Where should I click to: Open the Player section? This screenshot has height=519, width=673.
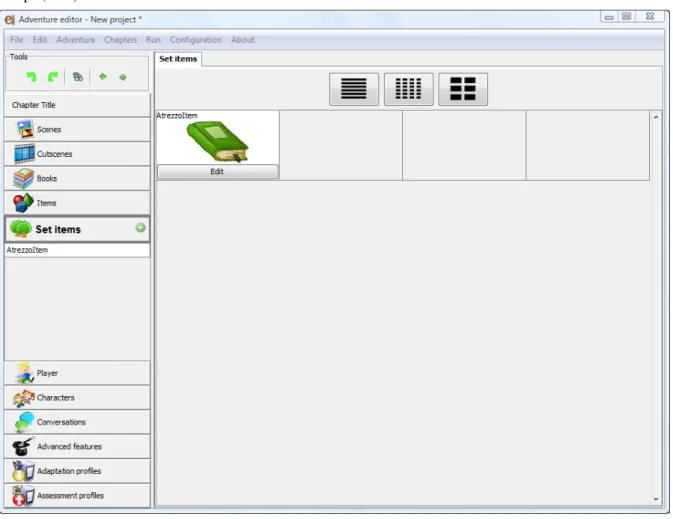[77, 373]
